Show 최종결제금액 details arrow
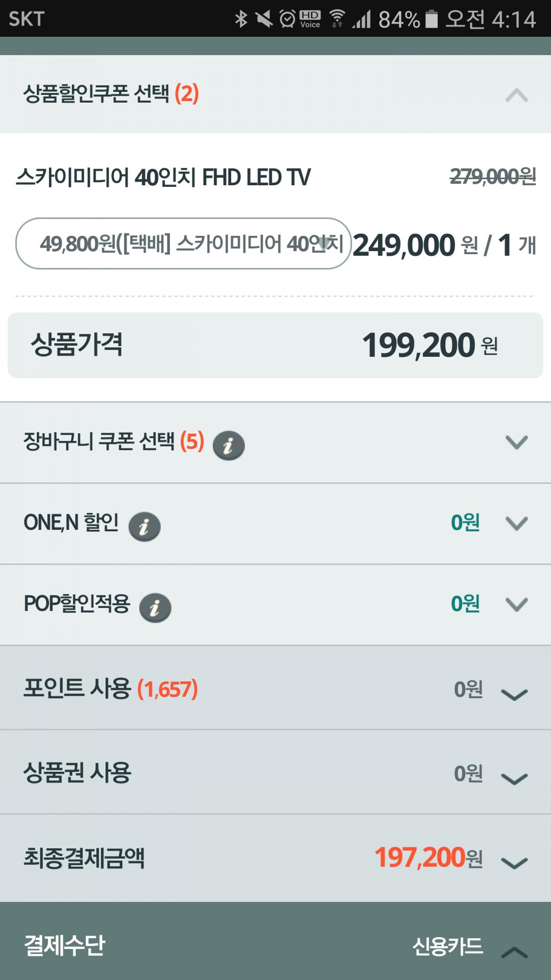Screen dimensions: 551x980 (514, 863)
